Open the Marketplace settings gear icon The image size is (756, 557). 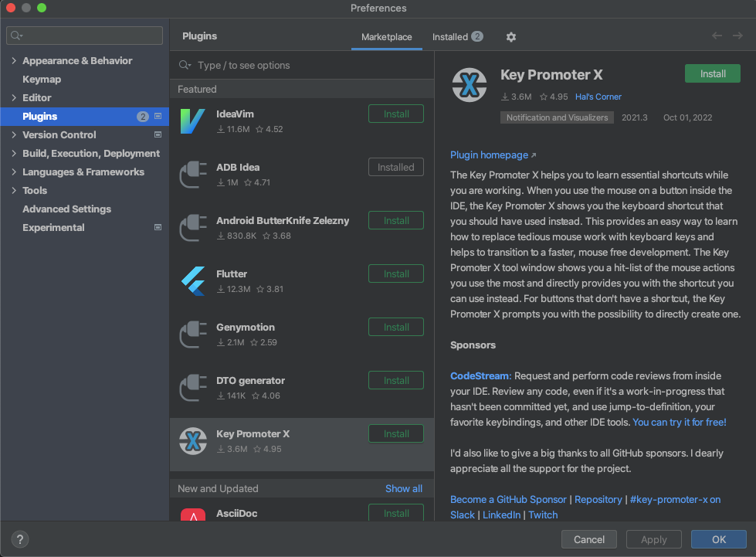tap(510, 36)
